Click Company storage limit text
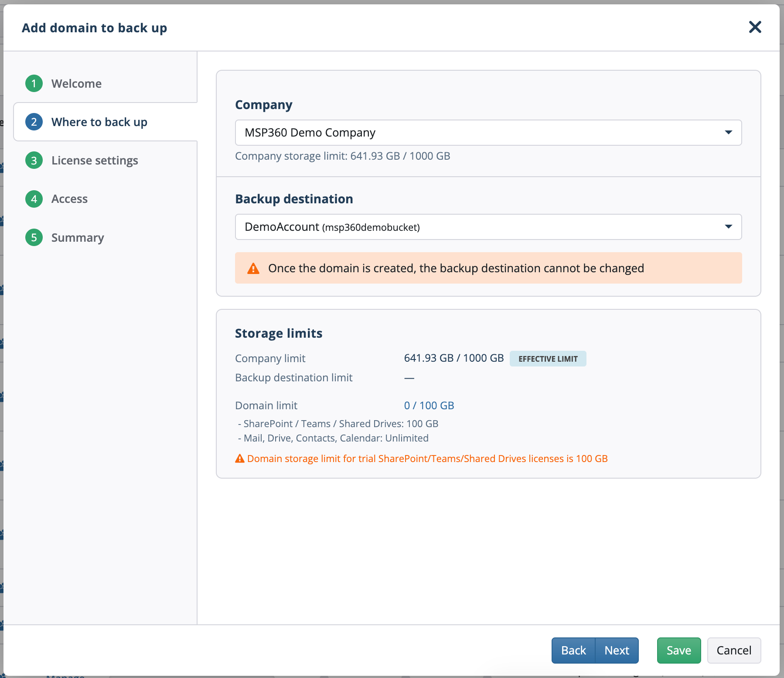784x678 pixels. click(x=343, y=156)
